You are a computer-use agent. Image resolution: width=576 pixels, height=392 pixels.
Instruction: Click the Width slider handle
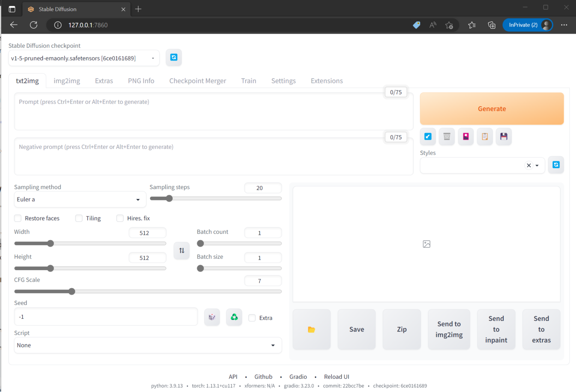(x=50, y=243)
